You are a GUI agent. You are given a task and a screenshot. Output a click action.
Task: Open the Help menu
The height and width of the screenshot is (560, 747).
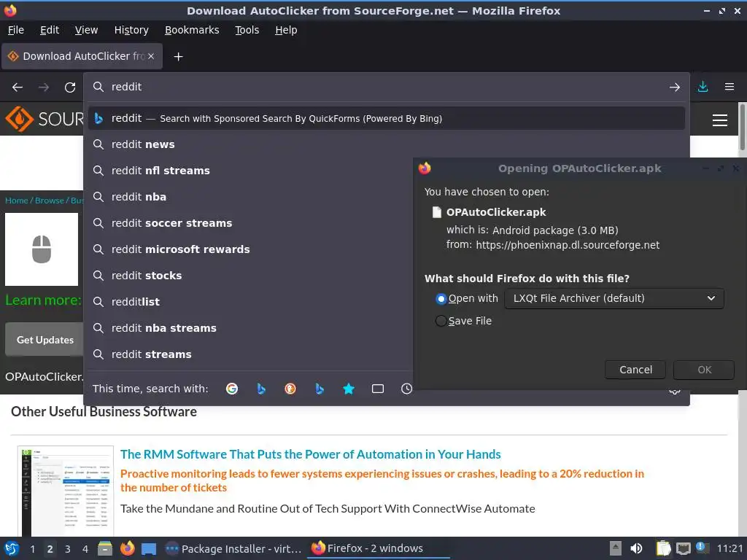pos(286,30)
